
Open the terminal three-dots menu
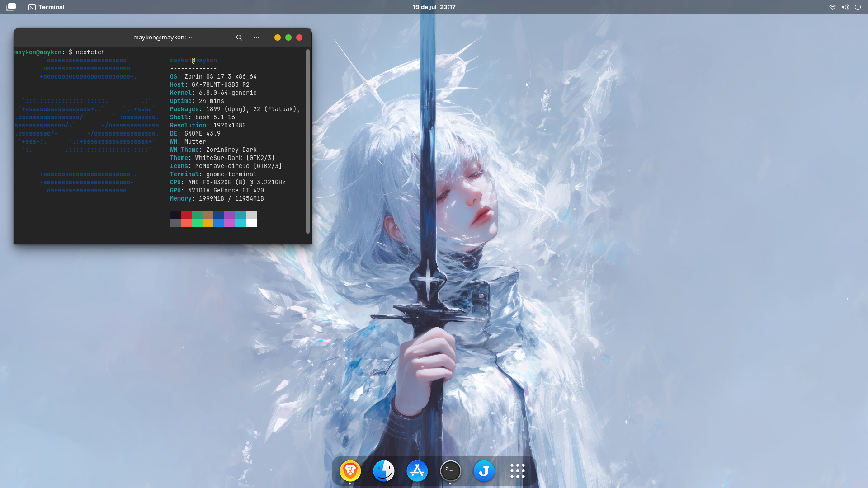pyautogui.click(x=256, y=38)
